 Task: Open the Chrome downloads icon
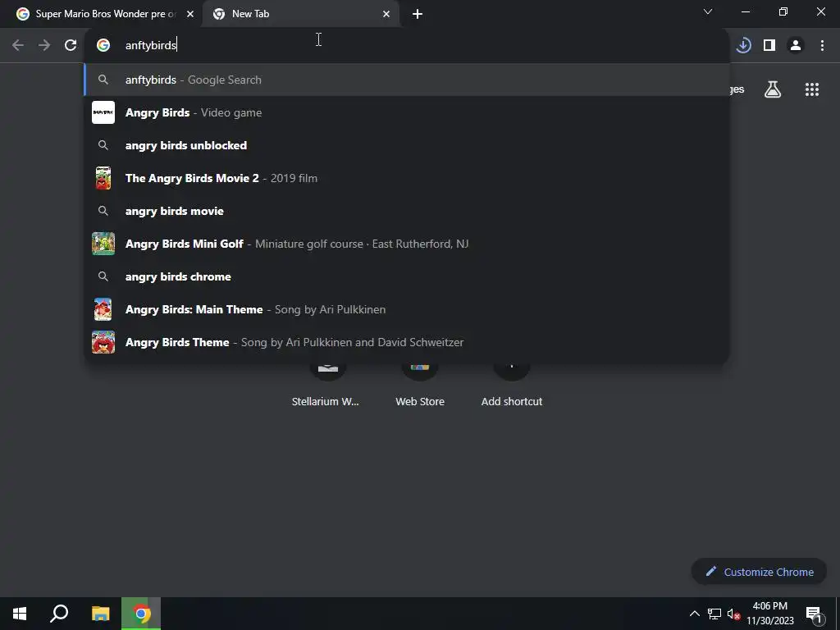(743, 45)
